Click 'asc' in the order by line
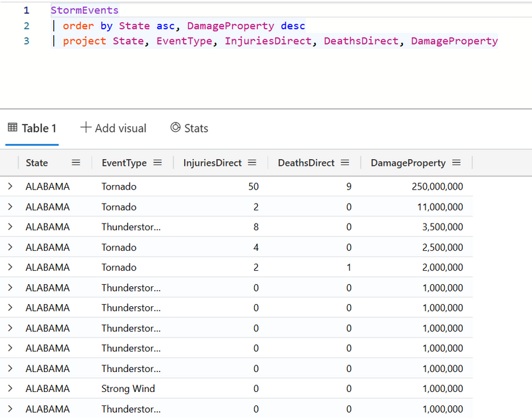Screen dimensions: 532x418 click(166, 26)
